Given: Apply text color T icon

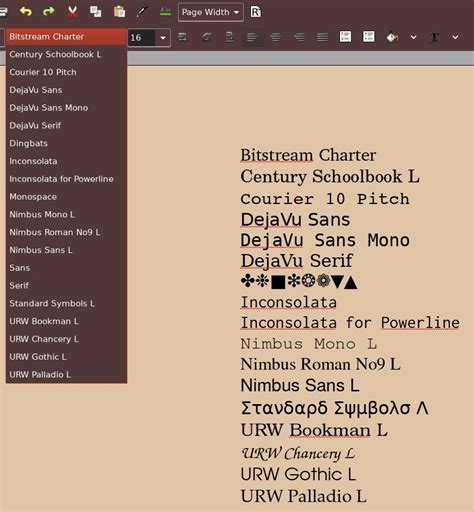Looking at the screenshot, I should pyautogui.click(x=434, y=37).
